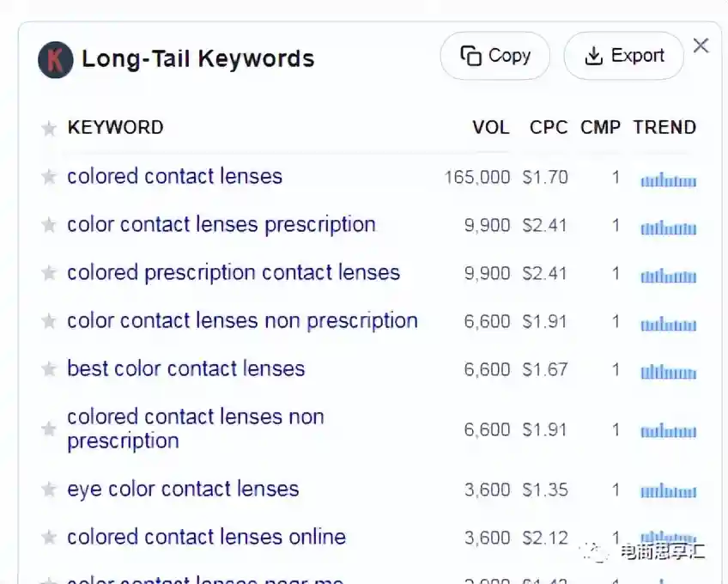Image resolution: width=728 pixels, height=584 pixels.
Task: Click the Keywords Everywhere K logo icon
Action: pos(56,60)
